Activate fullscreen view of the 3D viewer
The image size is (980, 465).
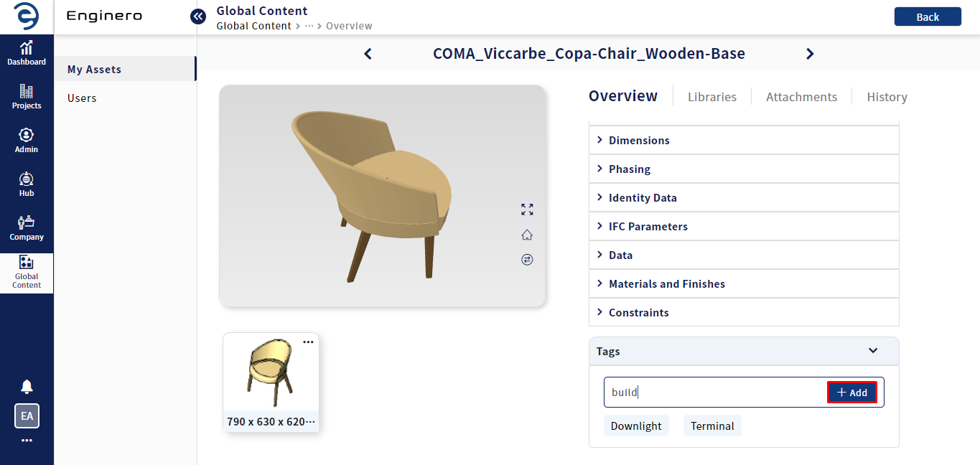[x=527, y=210]
